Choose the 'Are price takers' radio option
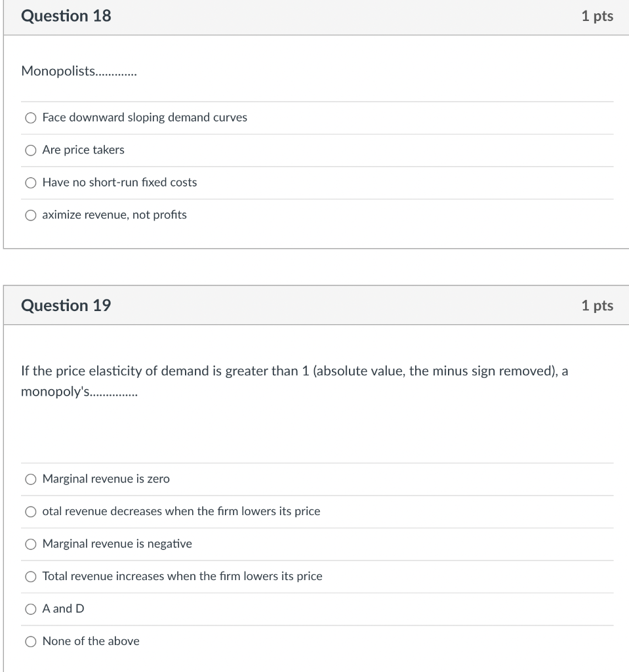 [30, 150]
